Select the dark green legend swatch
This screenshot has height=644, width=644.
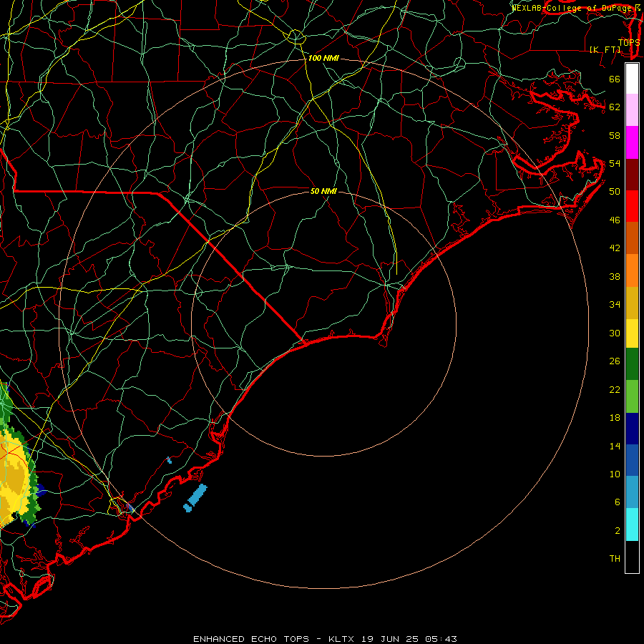632,364
